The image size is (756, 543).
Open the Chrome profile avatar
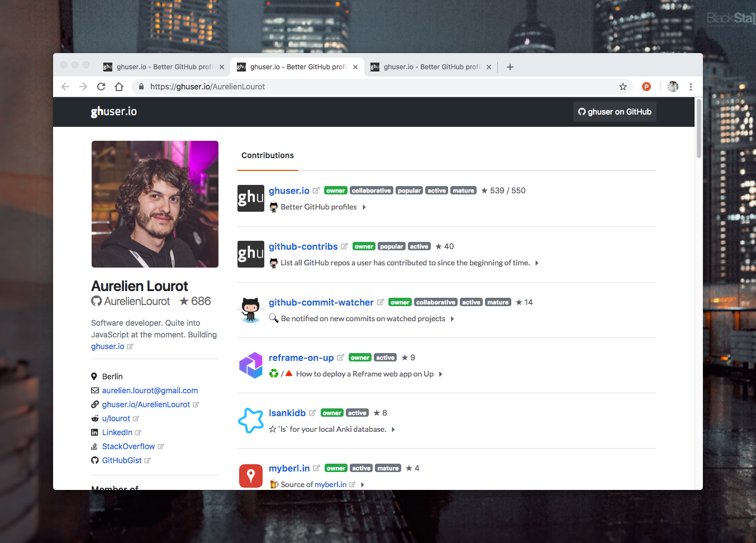coord(673,87)
